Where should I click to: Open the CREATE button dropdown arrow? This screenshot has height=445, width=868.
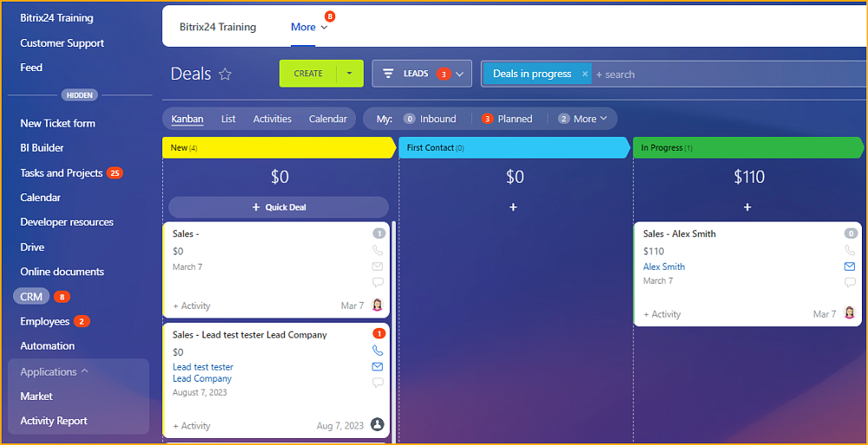(349, 74)
